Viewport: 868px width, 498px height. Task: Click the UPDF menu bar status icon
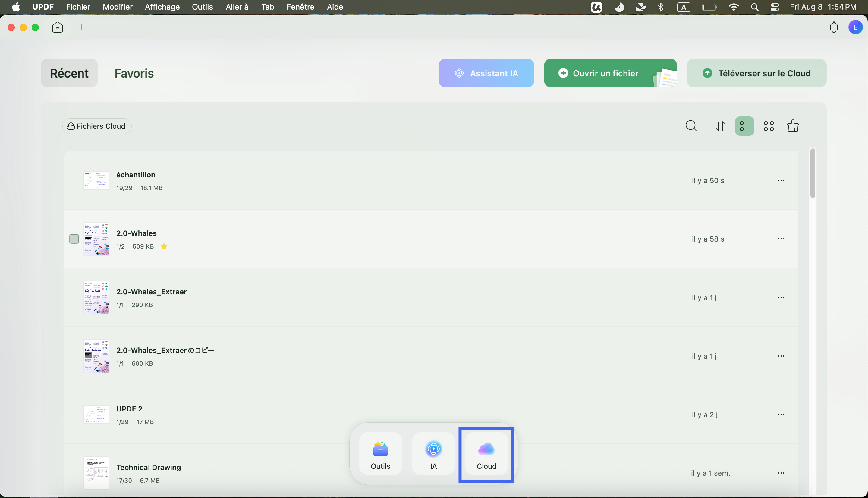(596, 7)
